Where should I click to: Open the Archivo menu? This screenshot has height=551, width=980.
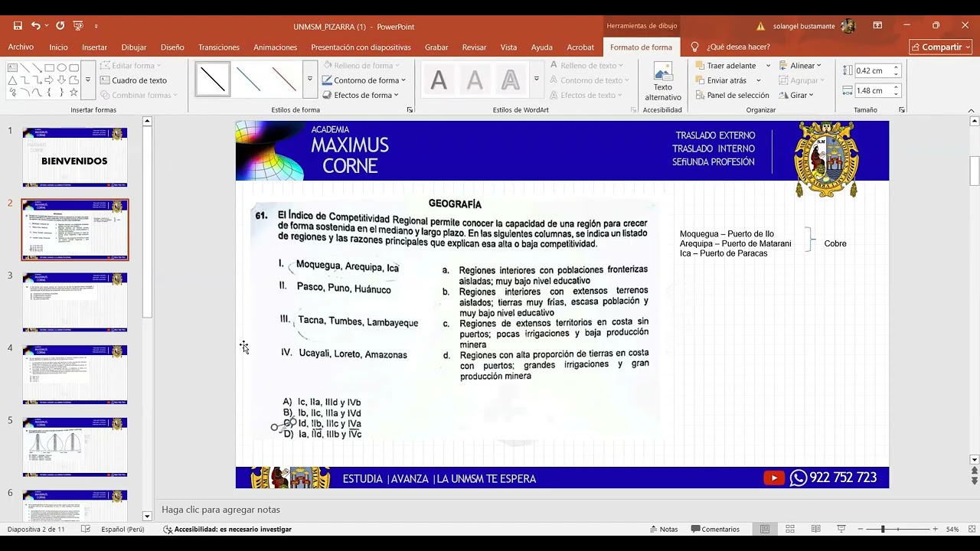(21, 47)
